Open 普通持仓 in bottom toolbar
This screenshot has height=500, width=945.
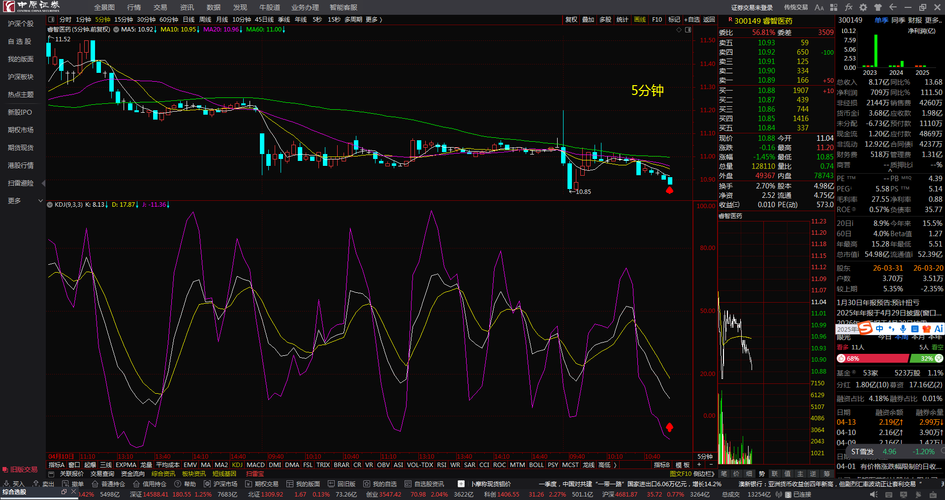point(108,484)
